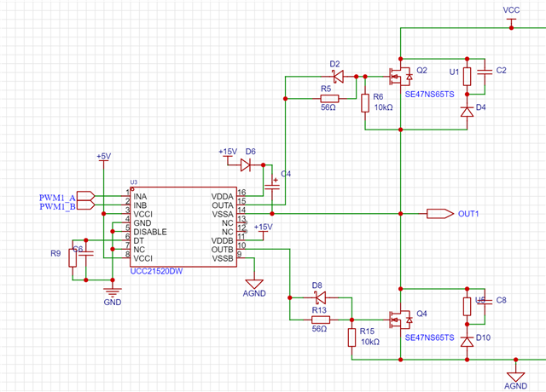Select resistor R13 symbol

click(x=321, y=320)
